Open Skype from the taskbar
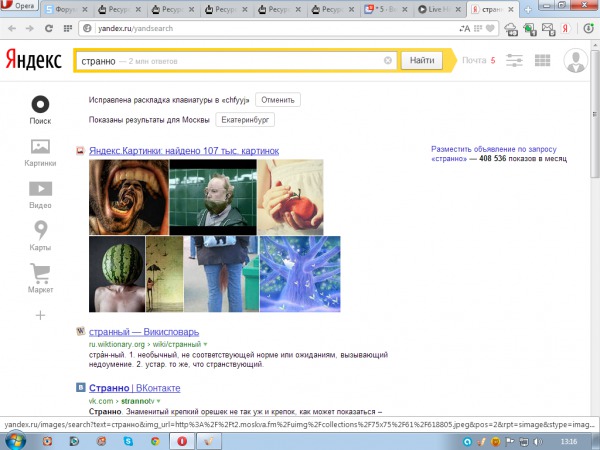The image size is (600, 450). point(128,442)
